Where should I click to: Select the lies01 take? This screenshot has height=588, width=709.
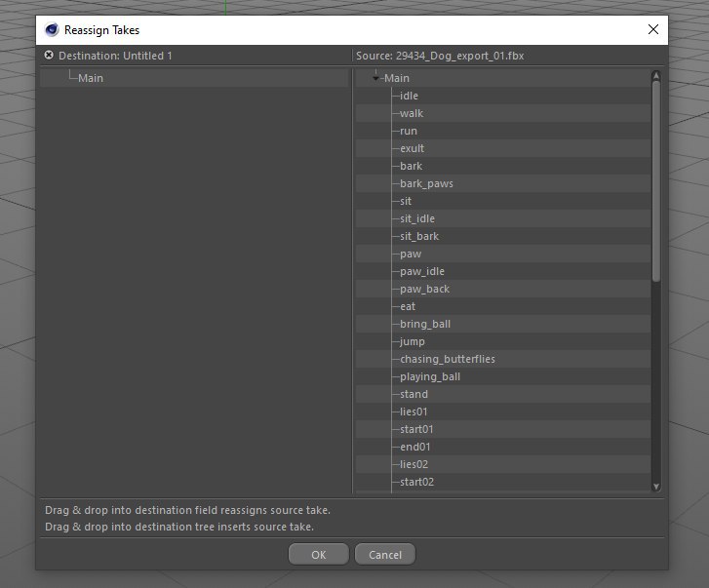click(x=414, y=412)
